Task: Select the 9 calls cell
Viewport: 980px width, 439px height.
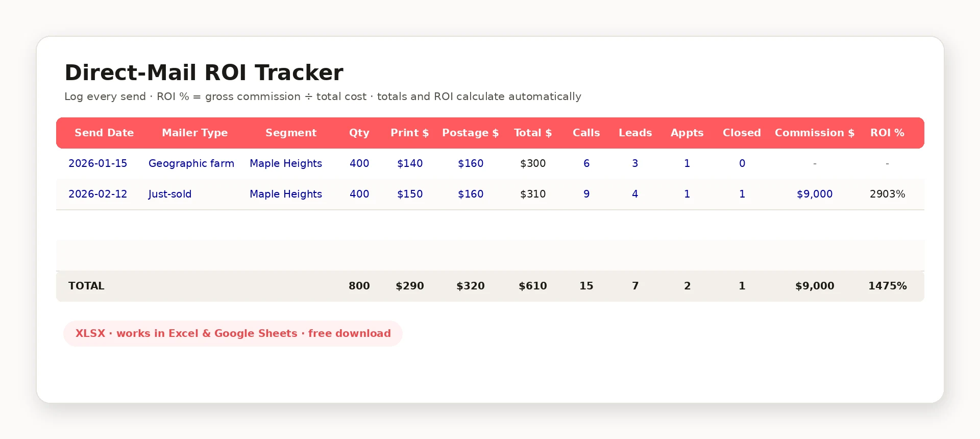Action: 586,194
